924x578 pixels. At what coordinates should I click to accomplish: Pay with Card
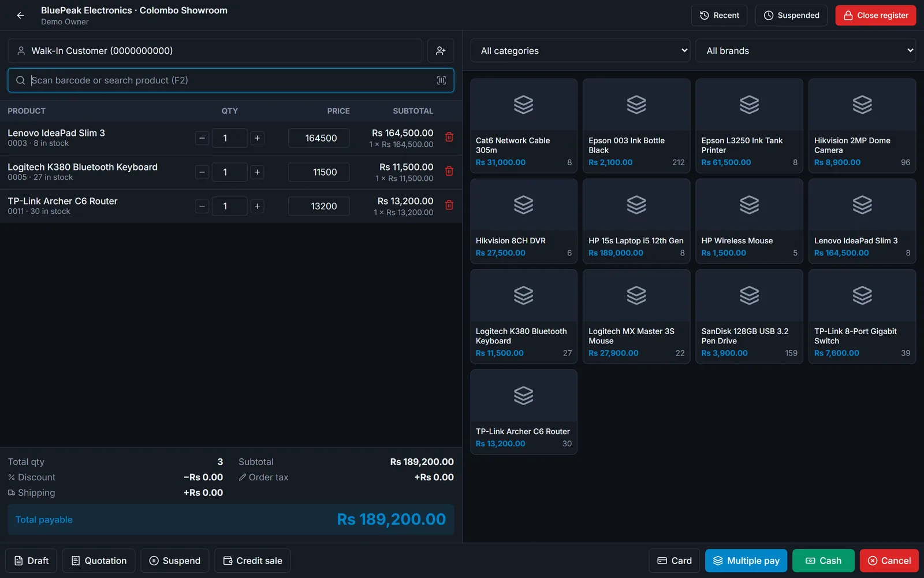coord(675,561)
